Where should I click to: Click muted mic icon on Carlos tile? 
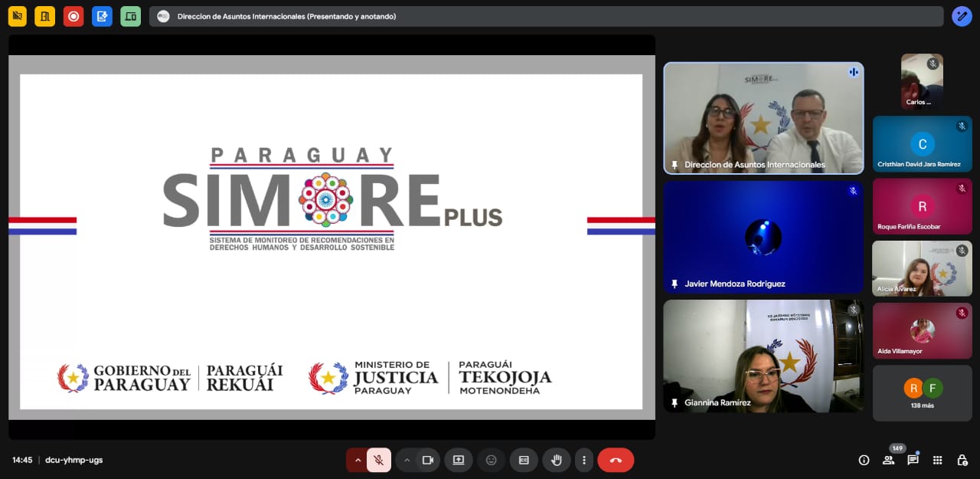pyautogui.click(x=933, y=64)
